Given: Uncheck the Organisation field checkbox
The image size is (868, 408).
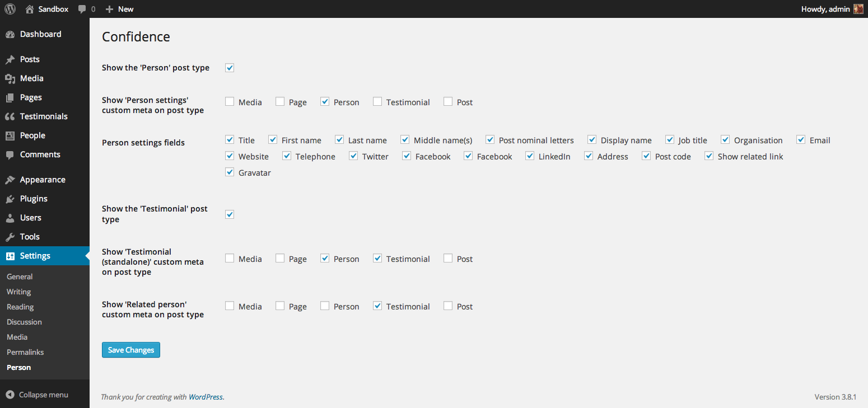Looking at the screenshot, I should pyautogui.click(x=725, y=139).
